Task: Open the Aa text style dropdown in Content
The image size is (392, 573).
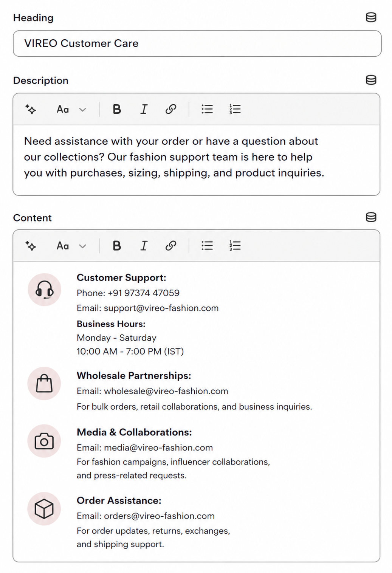Action: tap(71, 246)
